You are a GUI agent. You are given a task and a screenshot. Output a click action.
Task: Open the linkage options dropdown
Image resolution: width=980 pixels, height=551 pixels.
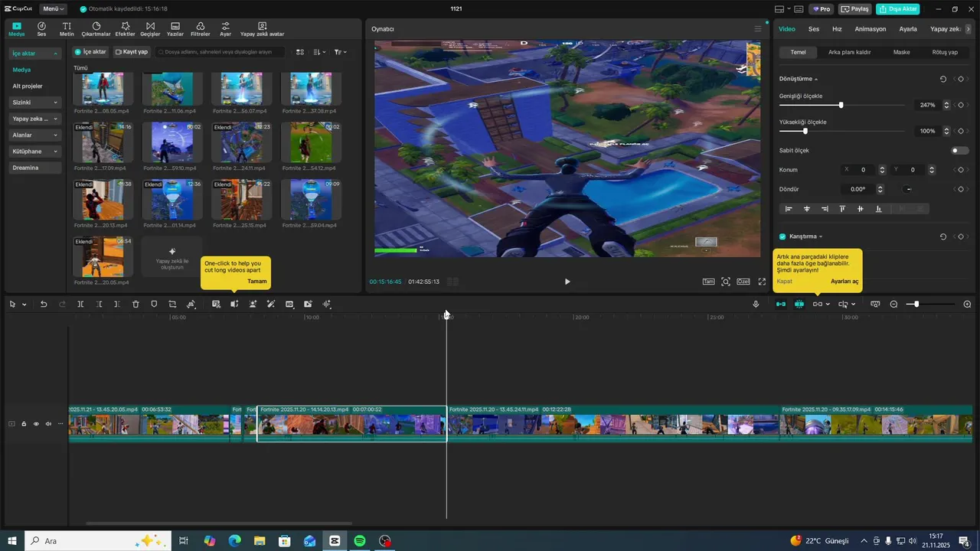(x=828, y=304)
